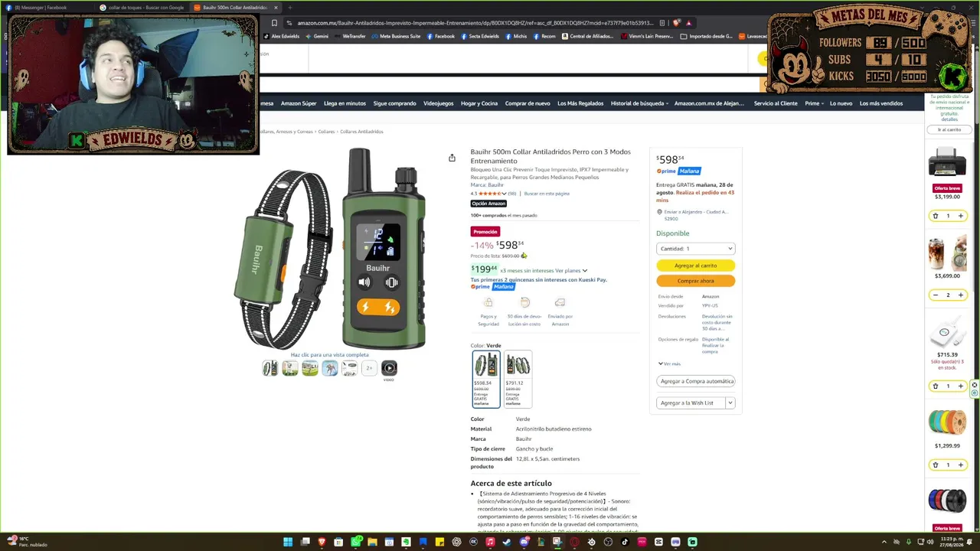Select the Verde color option at $598.34
This screenshot has width=980, height=551.
[x=486, y=379]
